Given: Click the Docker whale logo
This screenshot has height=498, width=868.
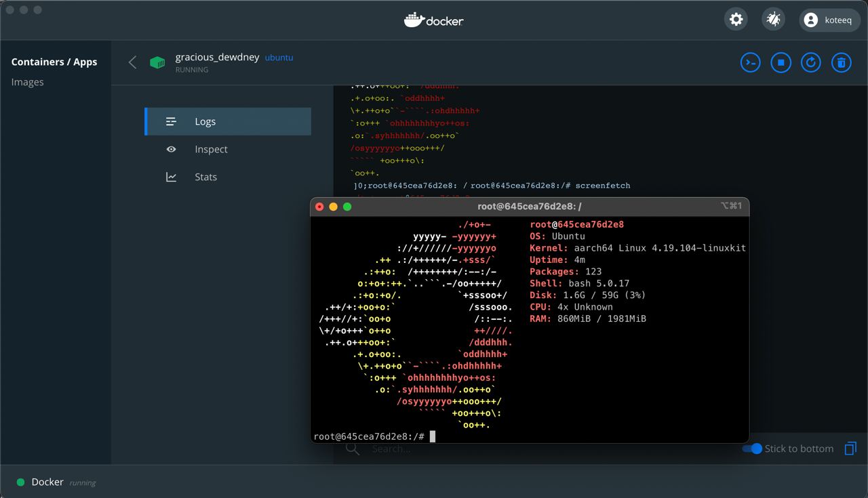Looking at the screenshot, I should click(434, 20).
